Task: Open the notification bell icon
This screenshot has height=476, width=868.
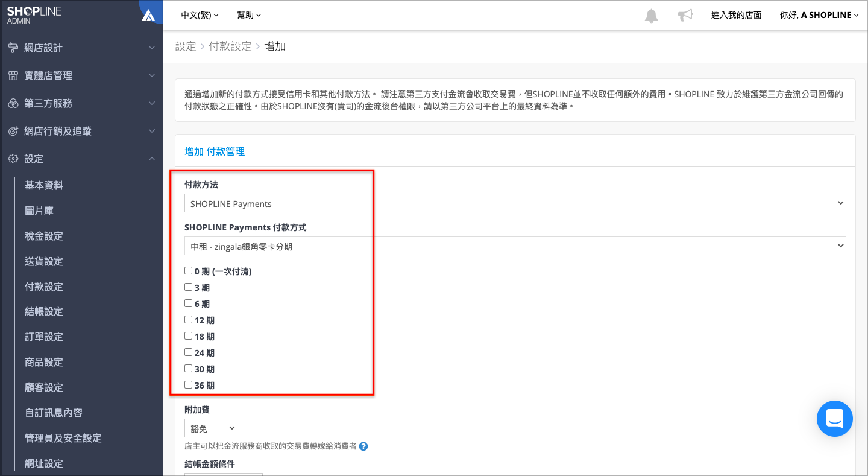Action: [652, 14]
